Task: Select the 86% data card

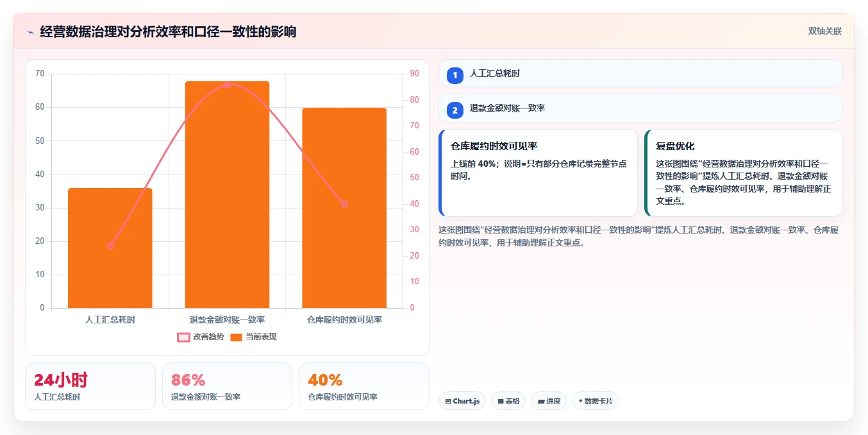Action: click(227, 386)
